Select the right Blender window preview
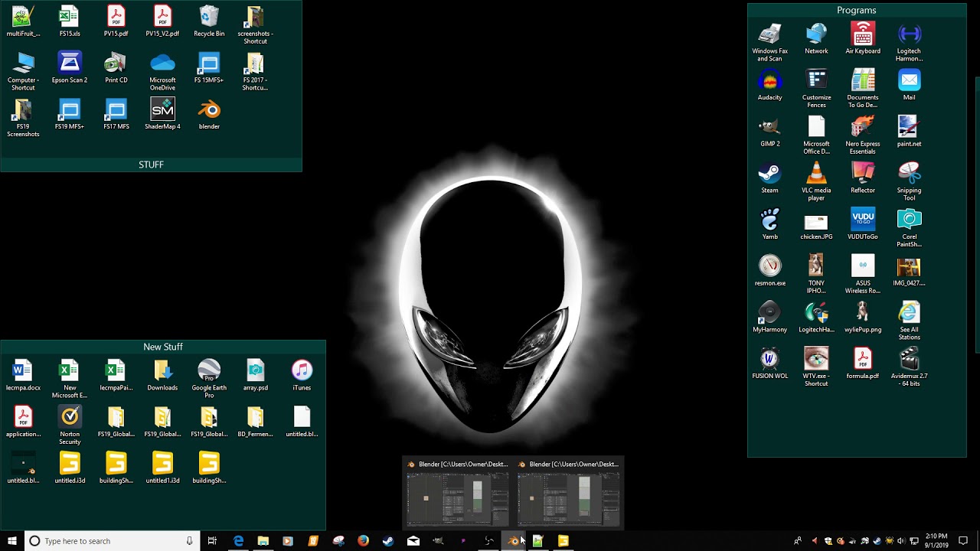This screenshot has width=980, height=551. tap(568, 499)
